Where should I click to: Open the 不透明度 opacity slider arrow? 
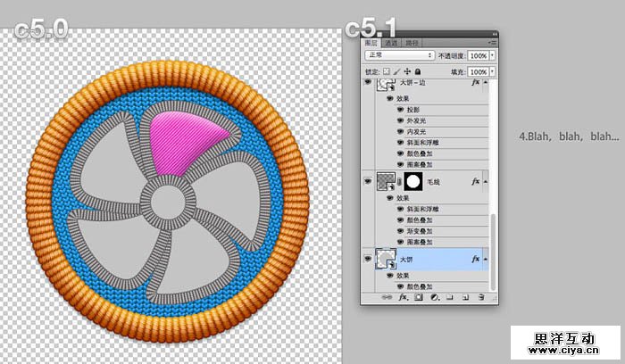[493, 55]
